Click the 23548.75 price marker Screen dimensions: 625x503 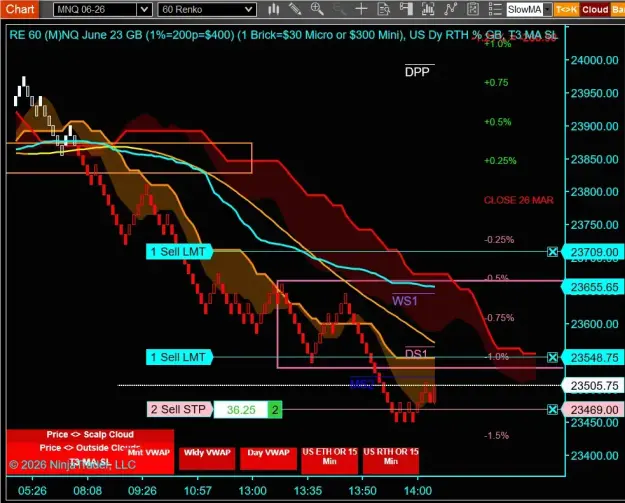click(594, 358)
